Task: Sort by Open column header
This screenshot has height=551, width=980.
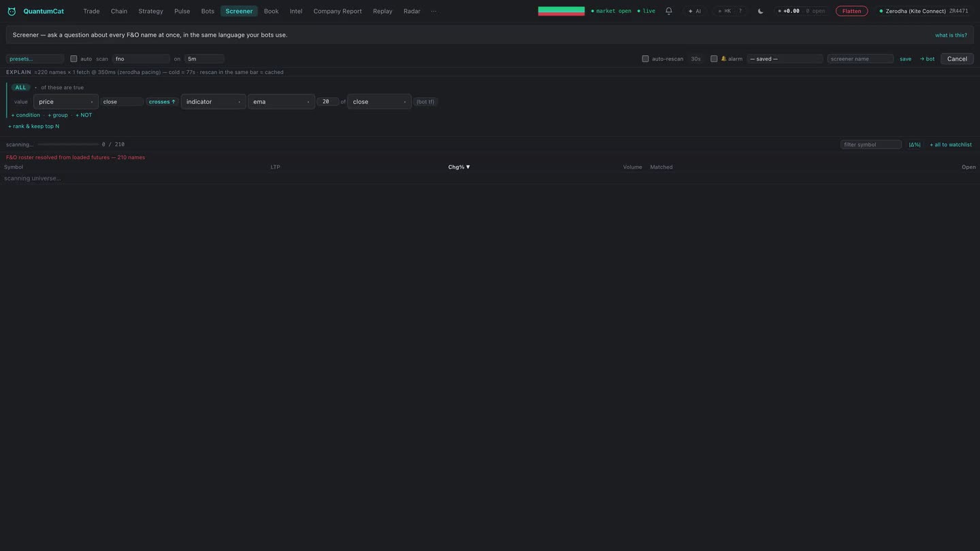Action: [x=968, y=167]
